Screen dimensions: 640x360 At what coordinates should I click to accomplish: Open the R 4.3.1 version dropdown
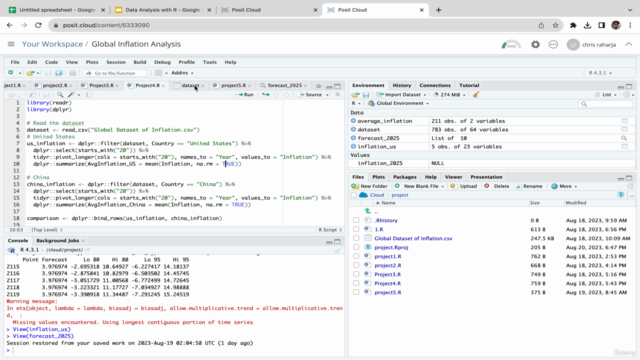pos(600,73)
